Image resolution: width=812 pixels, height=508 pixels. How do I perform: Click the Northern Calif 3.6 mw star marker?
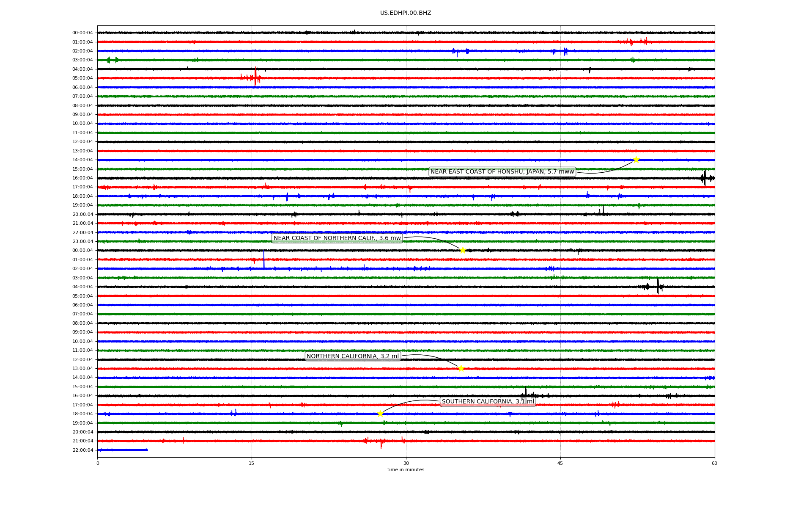click(463, 250)
